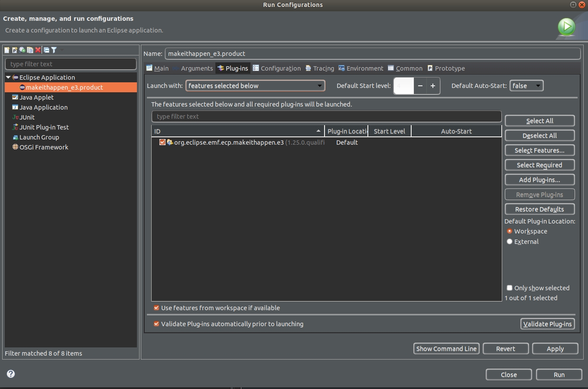
Task: Click the Export launch configuration icon
Action: (x=22, y=50)
